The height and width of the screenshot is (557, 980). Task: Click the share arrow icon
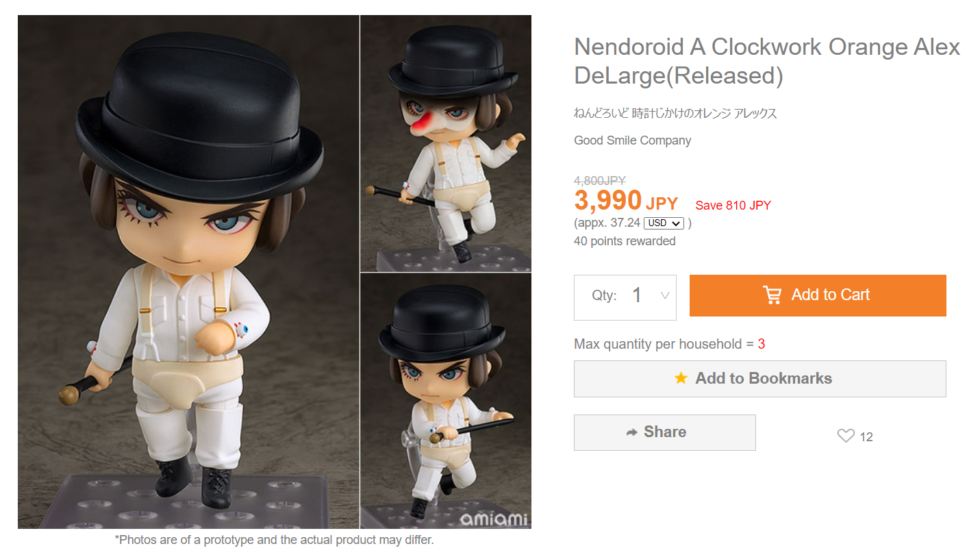(631, 432)
